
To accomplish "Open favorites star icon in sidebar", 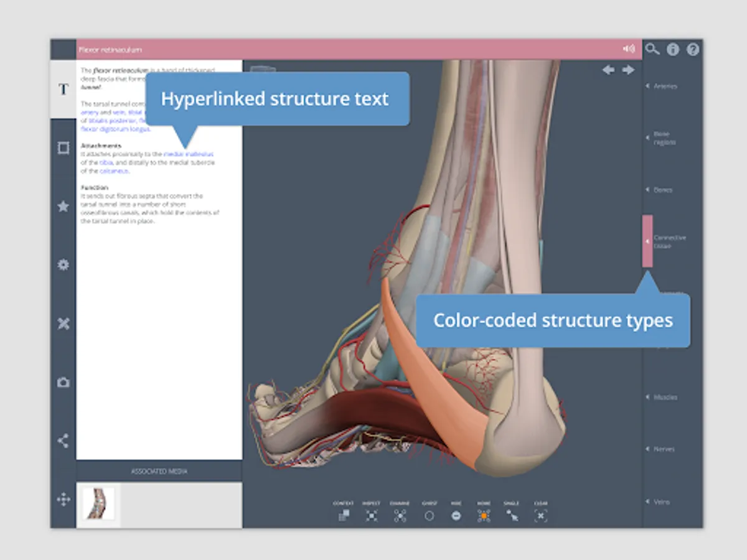I will click(63, 206).
